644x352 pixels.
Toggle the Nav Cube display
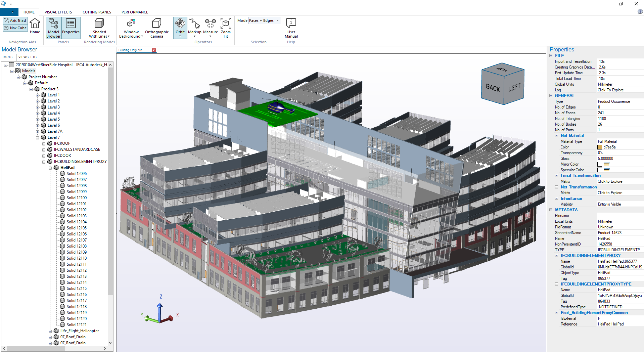tap(15, 28)
